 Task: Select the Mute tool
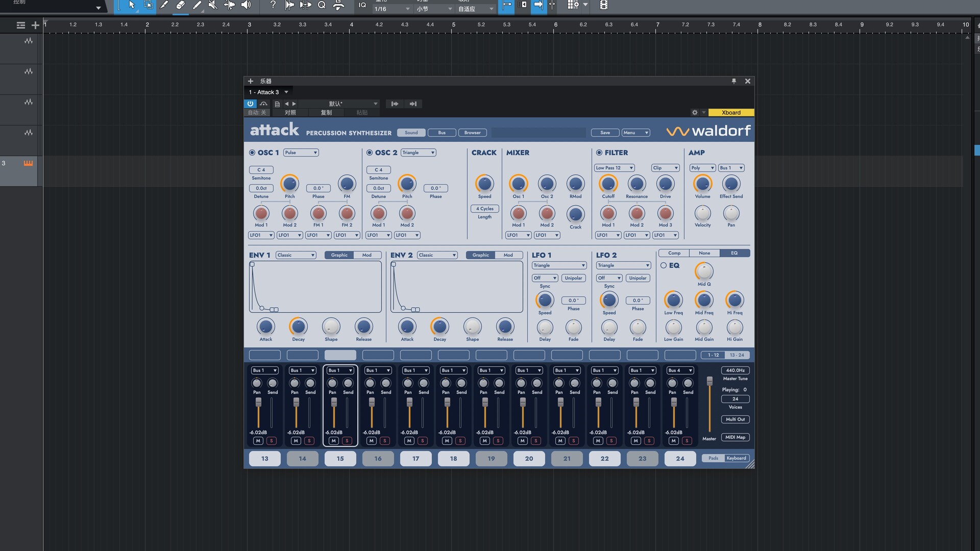pos(213,5)
